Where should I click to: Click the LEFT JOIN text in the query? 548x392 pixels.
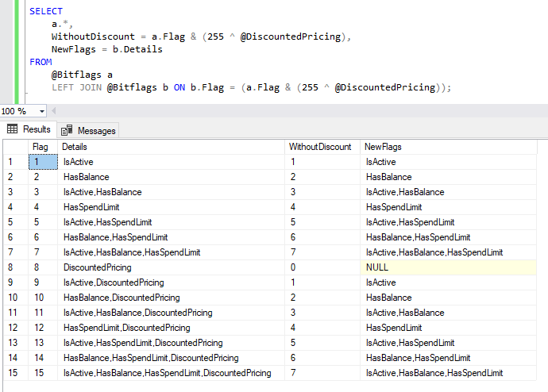click(x=76, y=87)
